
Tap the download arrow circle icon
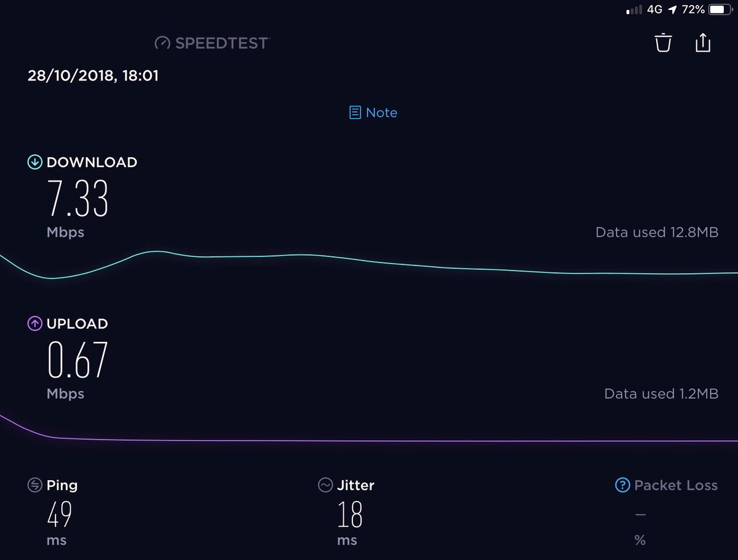tap(34, 162)
